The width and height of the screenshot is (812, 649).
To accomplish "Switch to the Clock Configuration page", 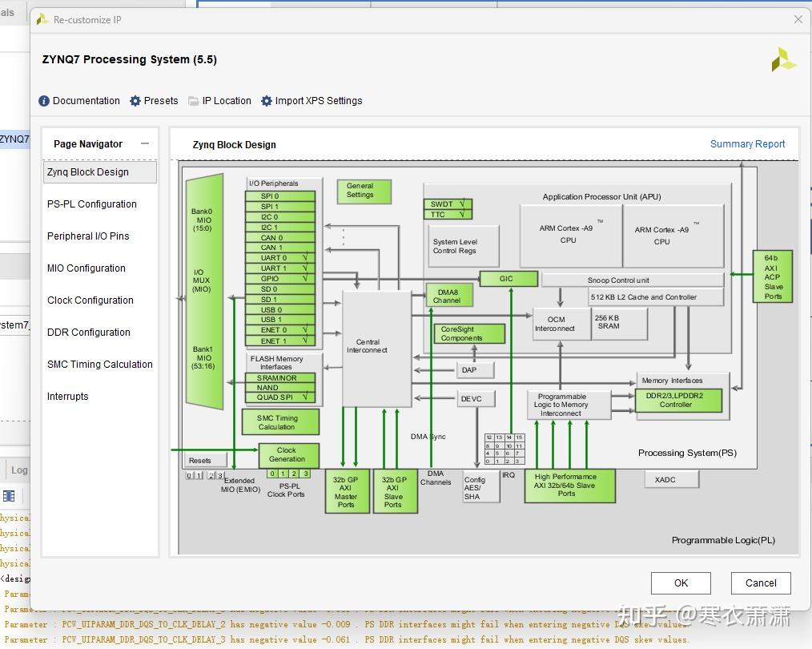I will click(x=90, y=300).
